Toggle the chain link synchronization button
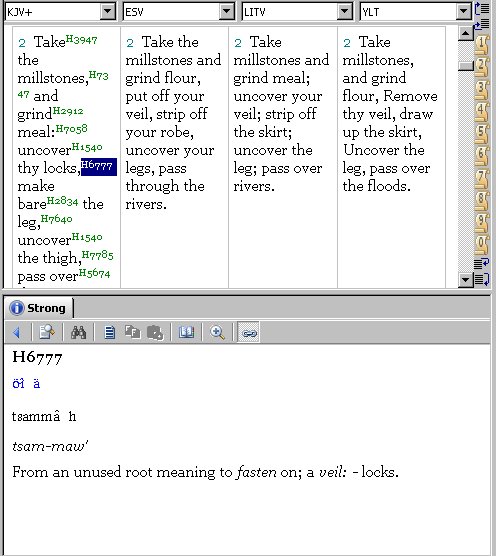The image size is (496, 556). pyautogui.click(x=249, y=333)
